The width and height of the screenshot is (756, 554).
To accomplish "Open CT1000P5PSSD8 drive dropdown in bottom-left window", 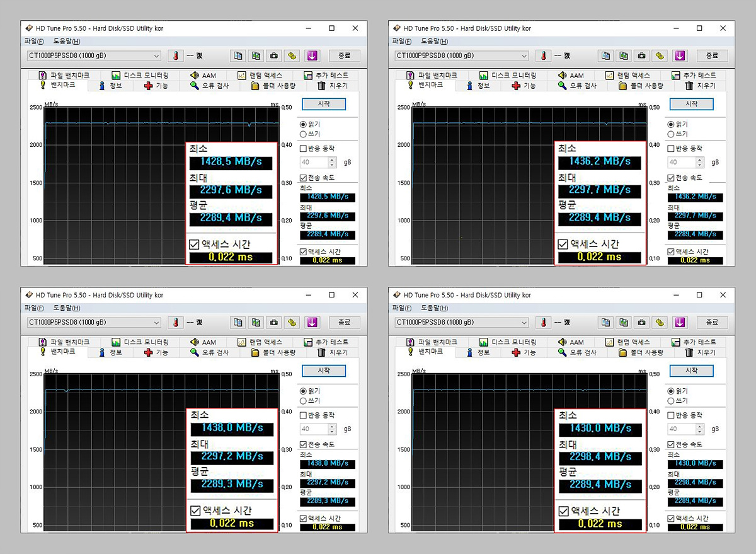I will click(94, 322).
